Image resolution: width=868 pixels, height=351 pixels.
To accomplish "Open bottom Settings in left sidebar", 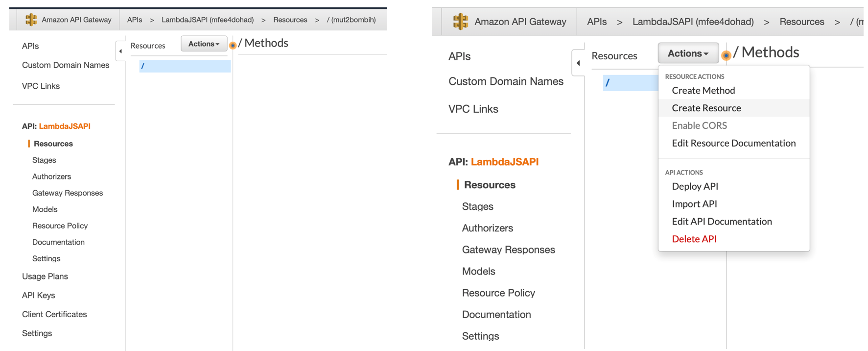I will (37, 333).
